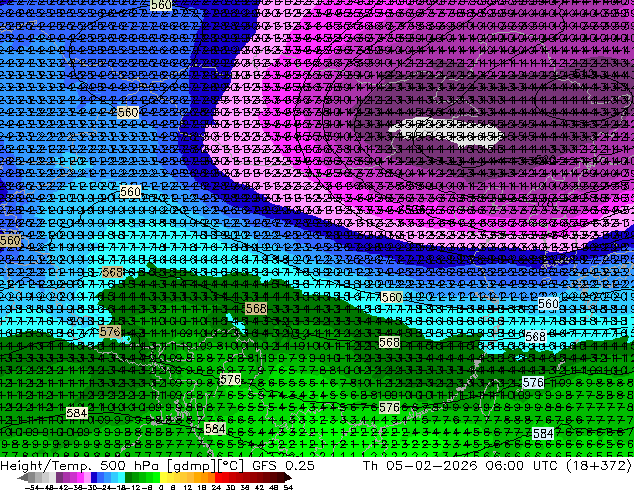Click the 584 contour label nearest the right edge
Image resolution: width=634 pixels, height=490 pixels.
pos(543,434)
